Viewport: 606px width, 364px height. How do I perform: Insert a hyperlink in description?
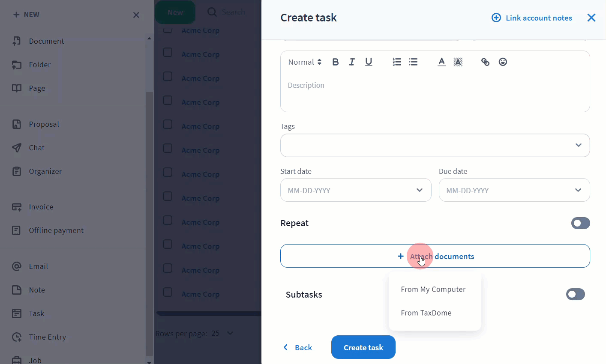pyautogui.click(x=485, y=62)
